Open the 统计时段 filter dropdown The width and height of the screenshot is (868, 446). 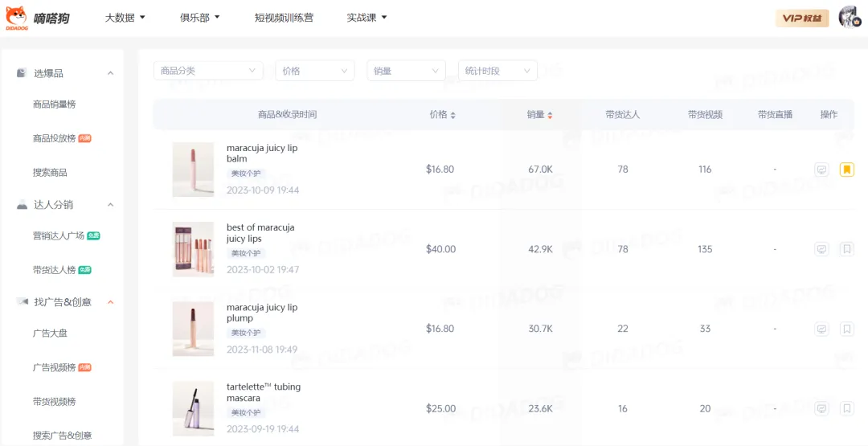pos(497,71)
